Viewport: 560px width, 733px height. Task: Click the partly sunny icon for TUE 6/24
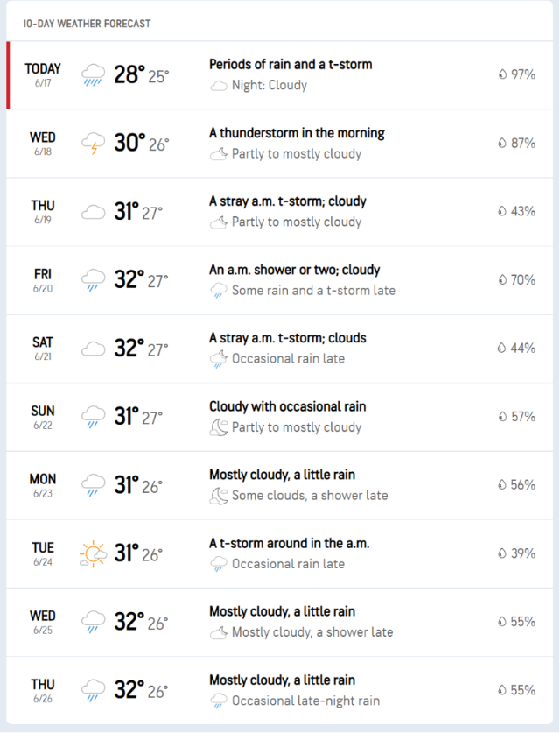click(x=94, y=553)
